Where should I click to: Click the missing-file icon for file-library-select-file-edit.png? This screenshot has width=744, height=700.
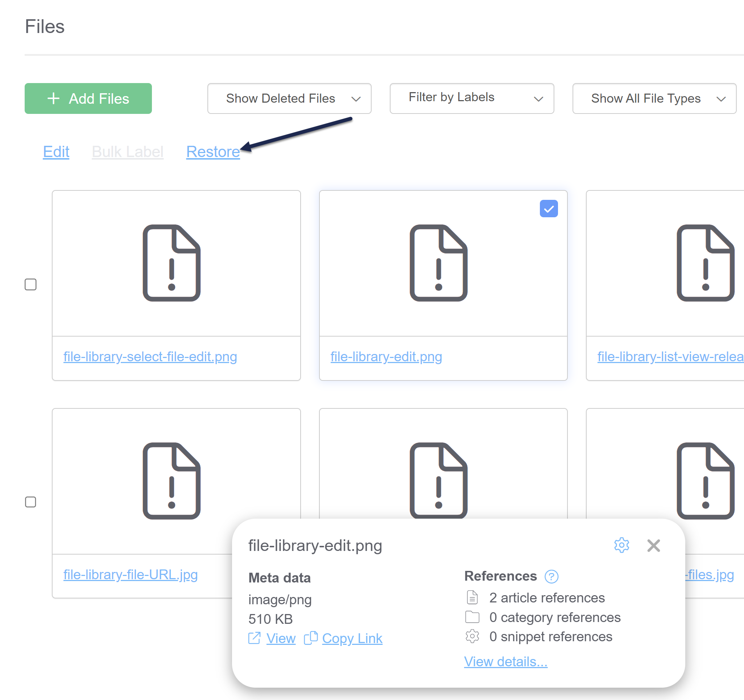[172, 263]
